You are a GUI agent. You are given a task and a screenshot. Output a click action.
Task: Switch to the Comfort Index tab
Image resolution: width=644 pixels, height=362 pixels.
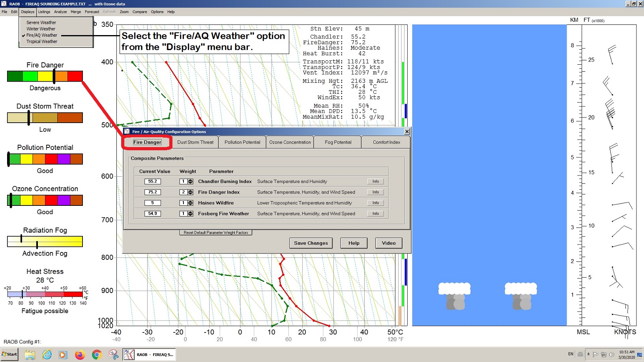click(x=386, y=142)
